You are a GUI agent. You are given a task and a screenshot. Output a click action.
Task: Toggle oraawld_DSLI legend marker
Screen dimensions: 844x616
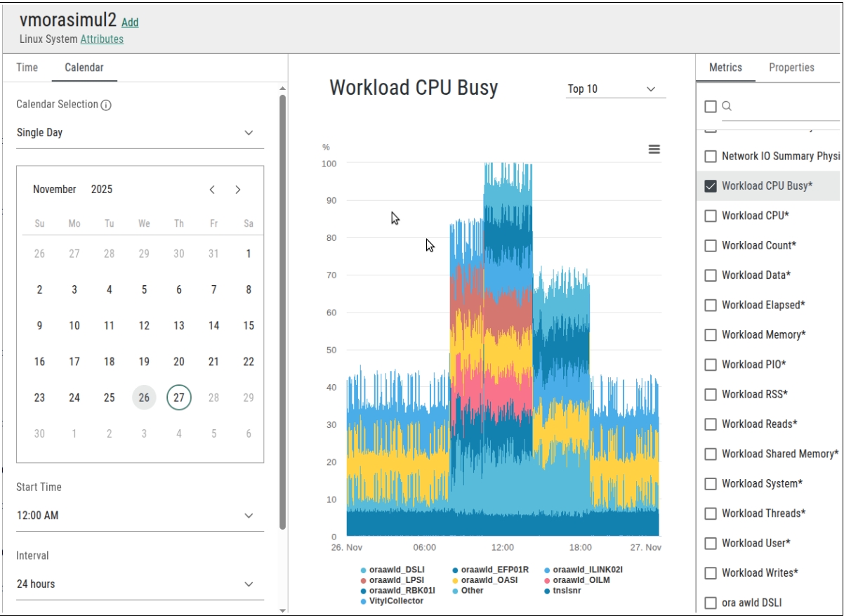pos(363,570)
